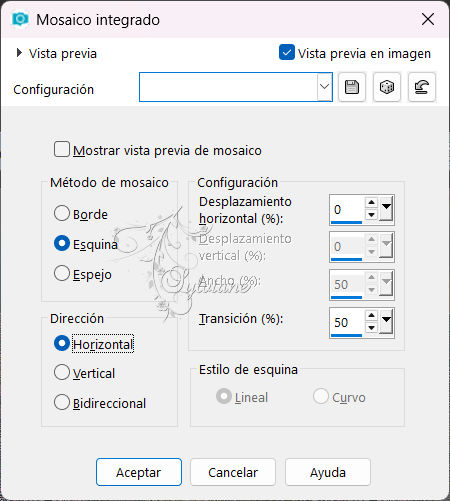Click the reset to default arrow icon
Screen dimensions: 450x501
pyautogui.click(x=422, y=87)
